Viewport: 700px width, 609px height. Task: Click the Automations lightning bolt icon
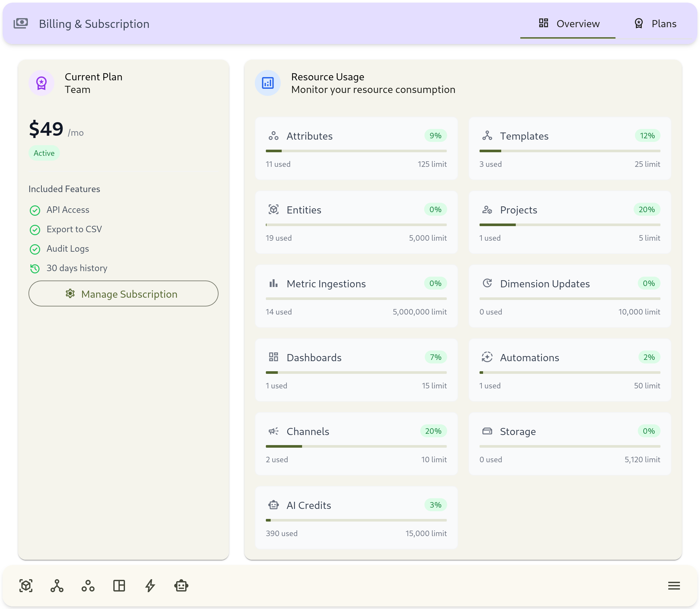[x=150, y=586]
